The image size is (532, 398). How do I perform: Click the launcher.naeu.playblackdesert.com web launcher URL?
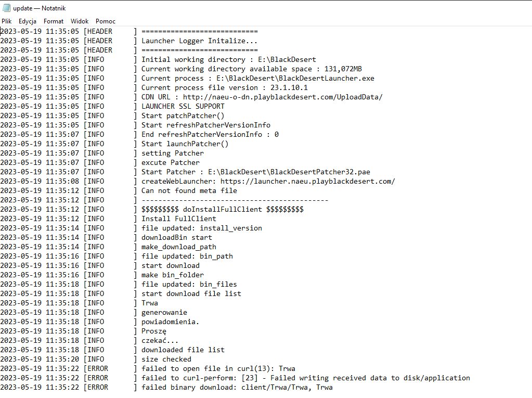307,182
